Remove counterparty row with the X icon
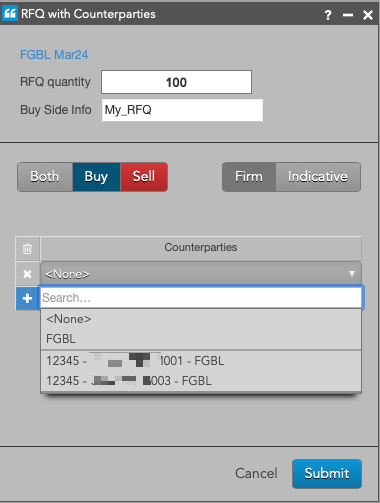Viewport: 380px width, 503px height. tap(27, 274)
